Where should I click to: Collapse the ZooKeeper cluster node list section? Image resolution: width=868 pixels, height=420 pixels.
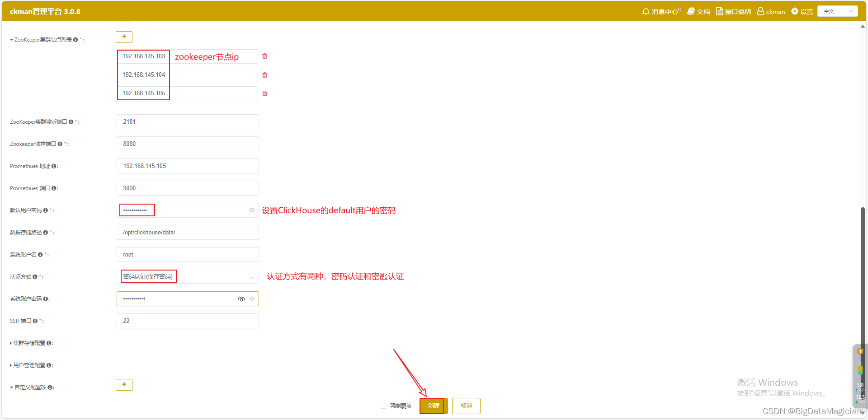11,40
